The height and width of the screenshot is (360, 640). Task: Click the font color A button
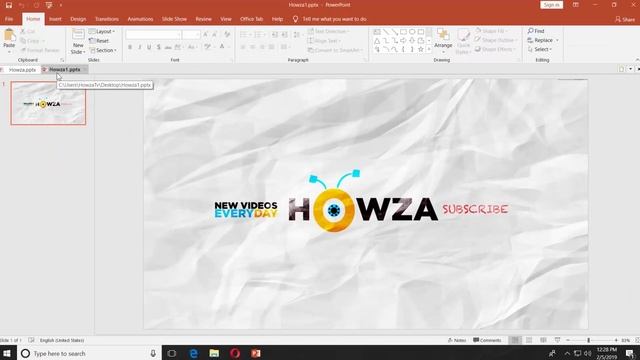(x=222, y=47)
